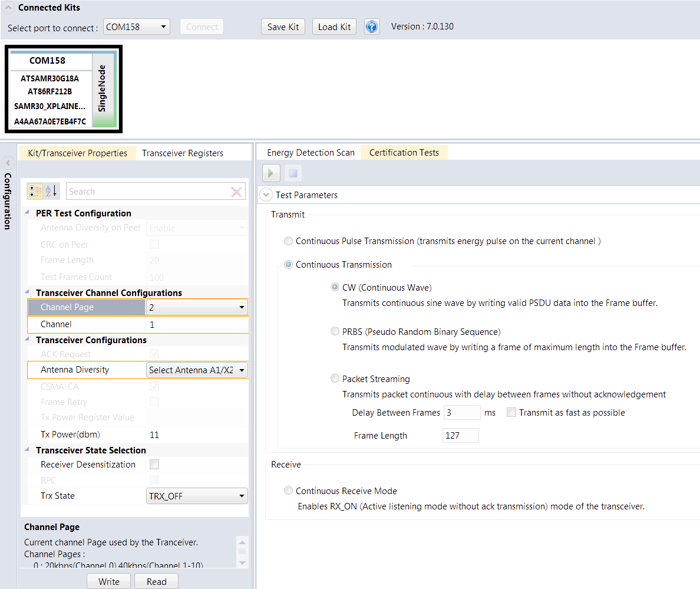Viewport: 700px width, 589px height.
Task: Select PRBS (Pseudo Random Binary Sequence) option
Action: point(334,331)
